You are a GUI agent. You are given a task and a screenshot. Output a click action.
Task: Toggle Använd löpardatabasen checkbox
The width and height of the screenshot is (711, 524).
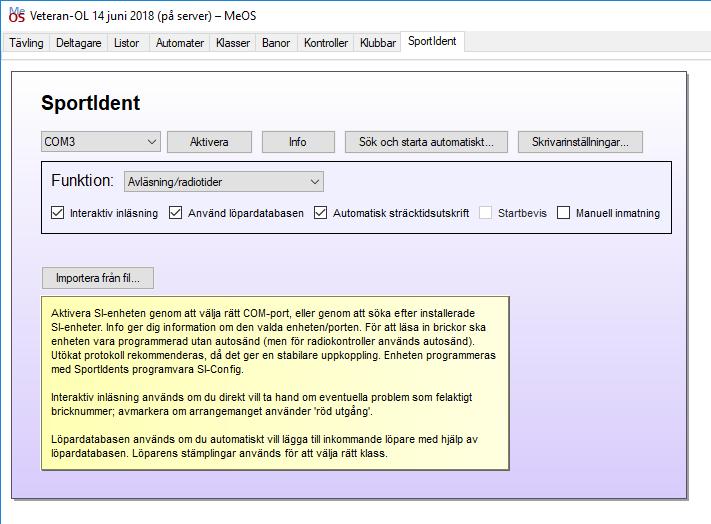pyautogui.click(x=175, y=213)
